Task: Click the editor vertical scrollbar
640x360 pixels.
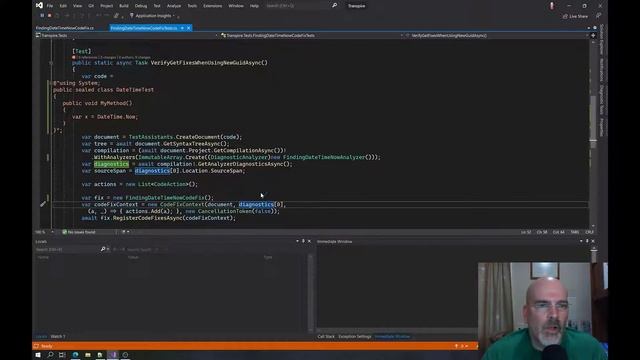Action: click(x=593, y=133)
